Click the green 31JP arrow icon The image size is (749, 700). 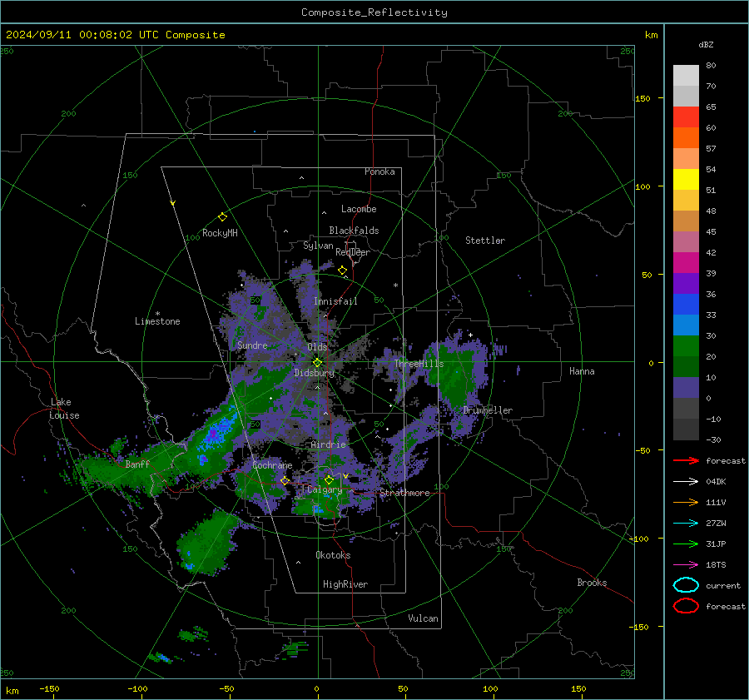click(x=686, y=544)
